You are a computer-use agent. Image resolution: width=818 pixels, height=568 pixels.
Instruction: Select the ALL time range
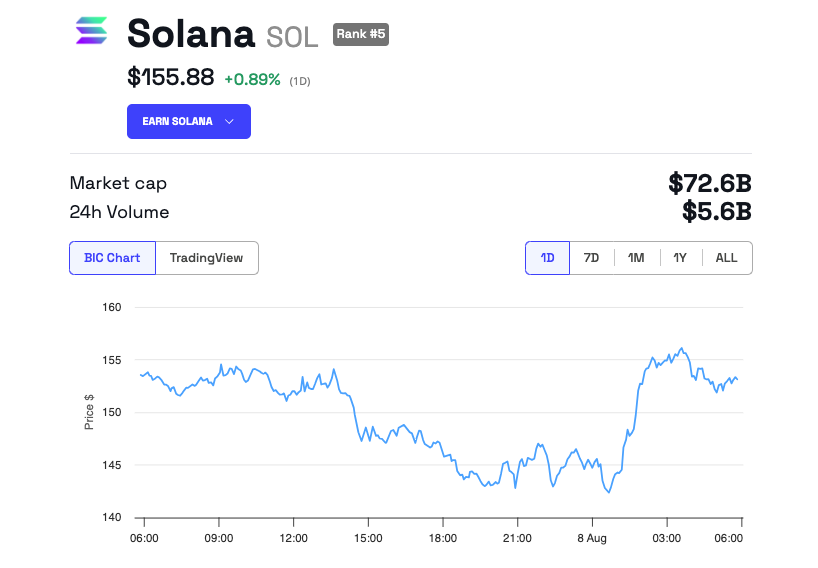[726, 258]
